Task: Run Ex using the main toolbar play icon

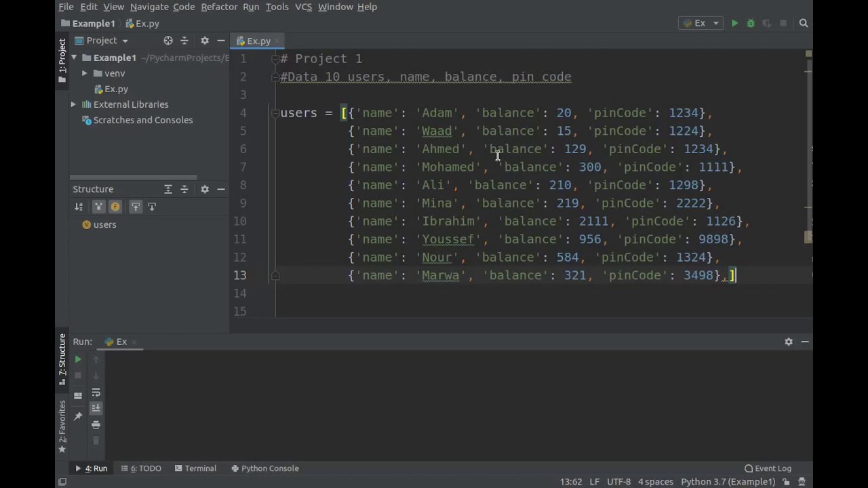Action: tap(734, 23)
